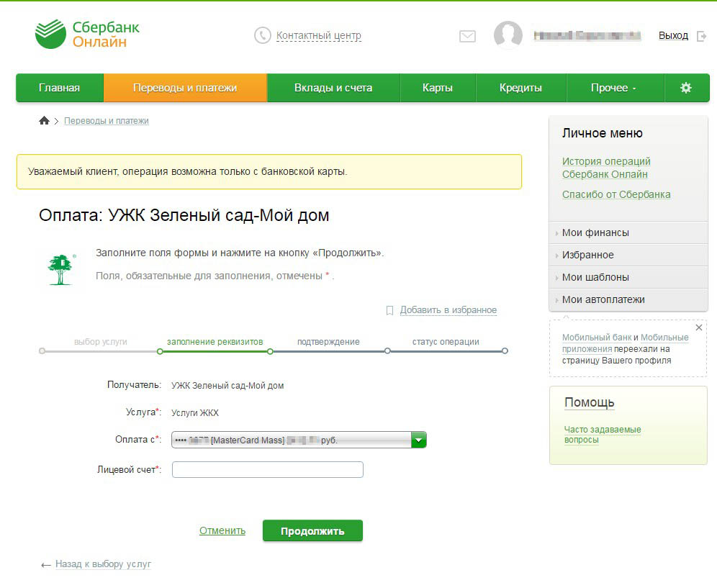Expand Мои шаблоны section
Viewport: 717px width, 588px height.
tap(628, 278)
